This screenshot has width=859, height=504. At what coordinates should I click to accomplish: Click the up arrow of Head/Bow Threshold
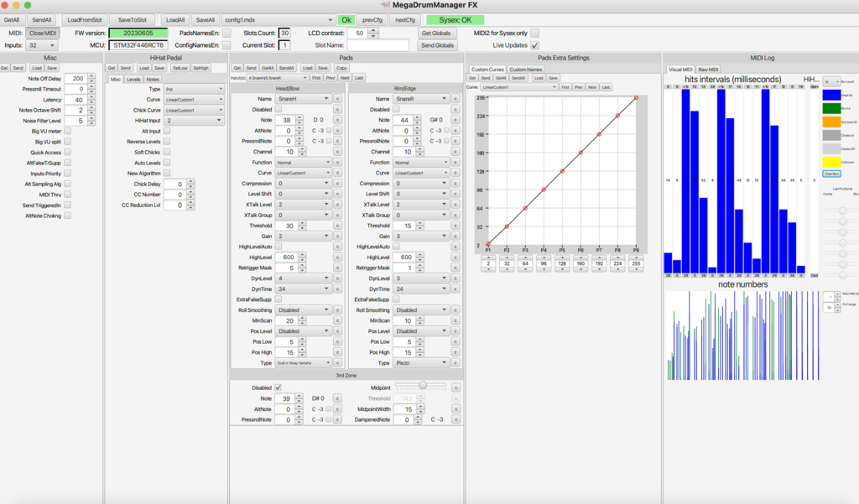[302, 224]
